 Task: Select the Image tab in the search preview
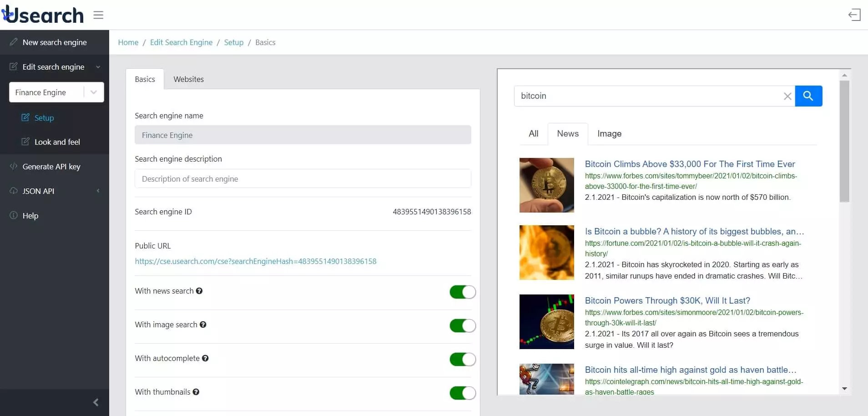(x=610, y=133)
